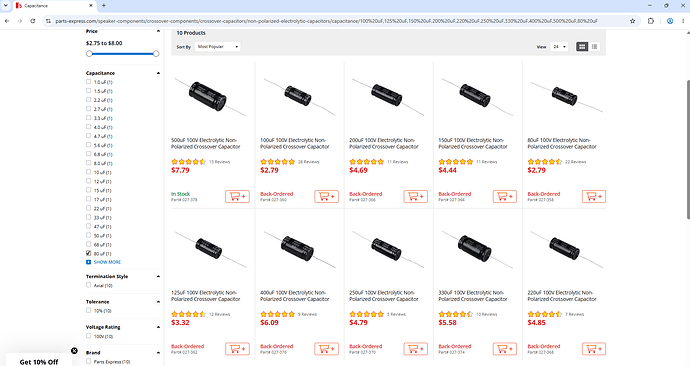Dismiss the Get 10% Off popup
The image size is (690, 366).
(74, 351)
